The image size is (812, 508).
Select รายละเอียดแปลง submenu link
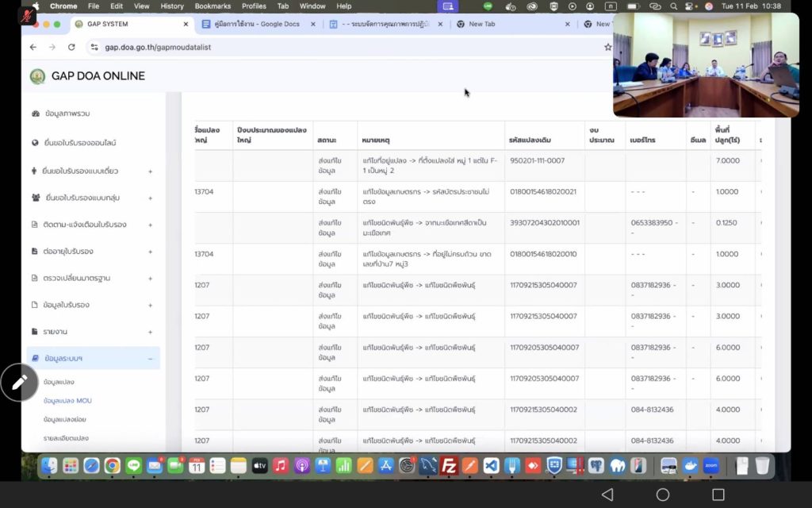pyautogui.click(x=66, y=438)
